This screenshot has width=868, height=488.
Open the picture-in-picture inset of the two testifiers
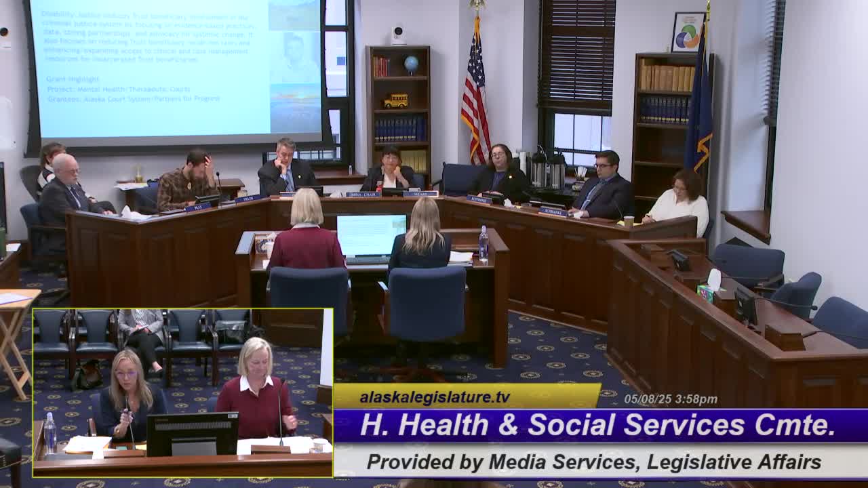pos(182,393)
